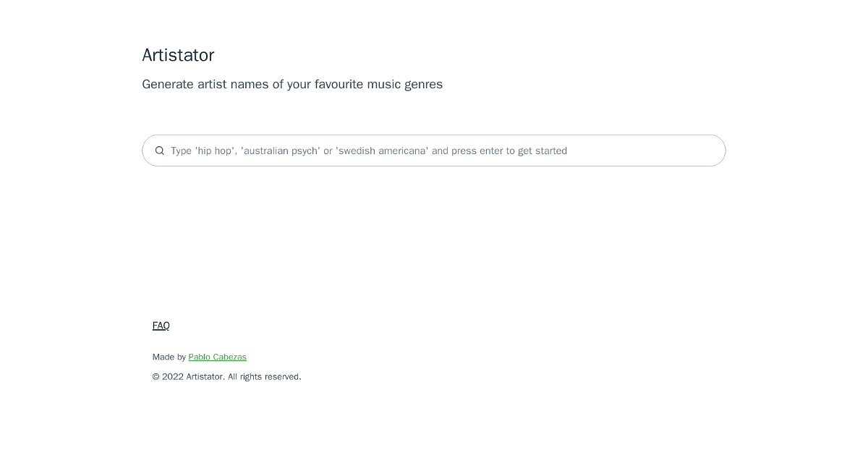Visit Pablo Cabezas author link

217,357
